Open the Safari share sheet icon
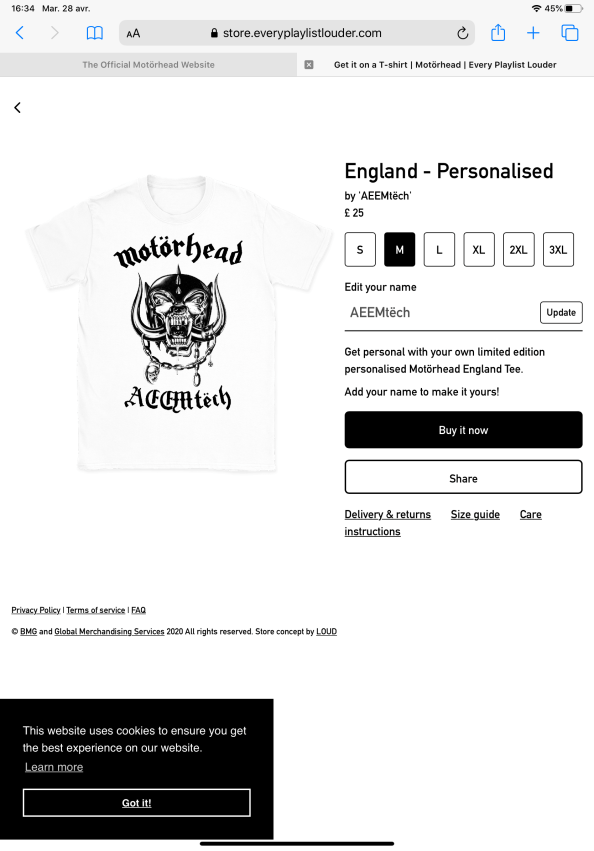The image size is (594, 851). (498, 33)
